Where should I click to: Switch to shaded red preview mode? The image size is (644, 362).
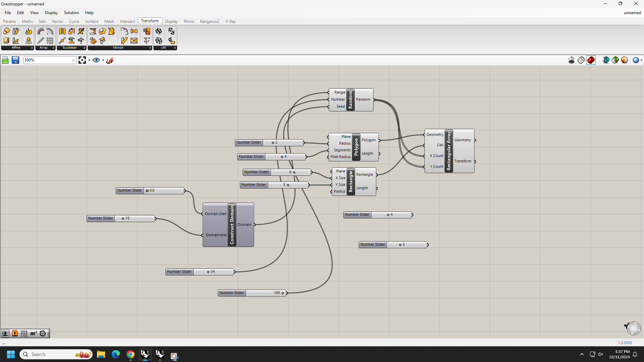coord(591,60)
